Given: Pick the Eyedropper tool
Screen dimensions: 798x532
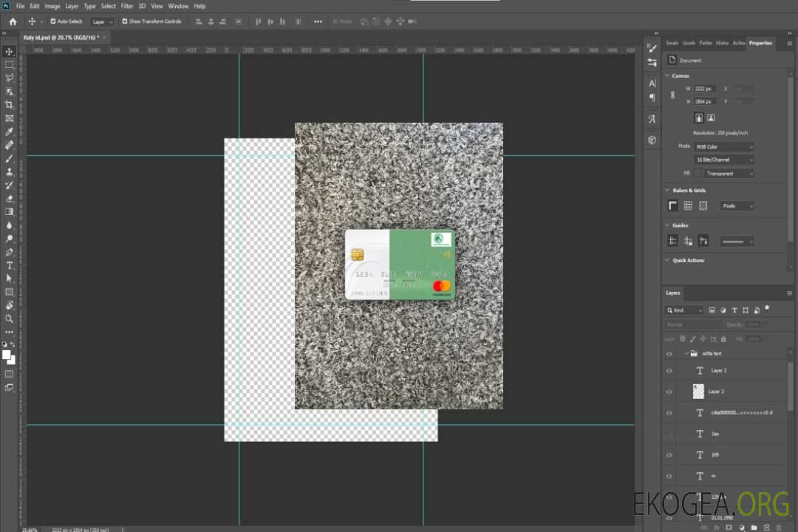Looking at the screenshot, I should (10, 132).
